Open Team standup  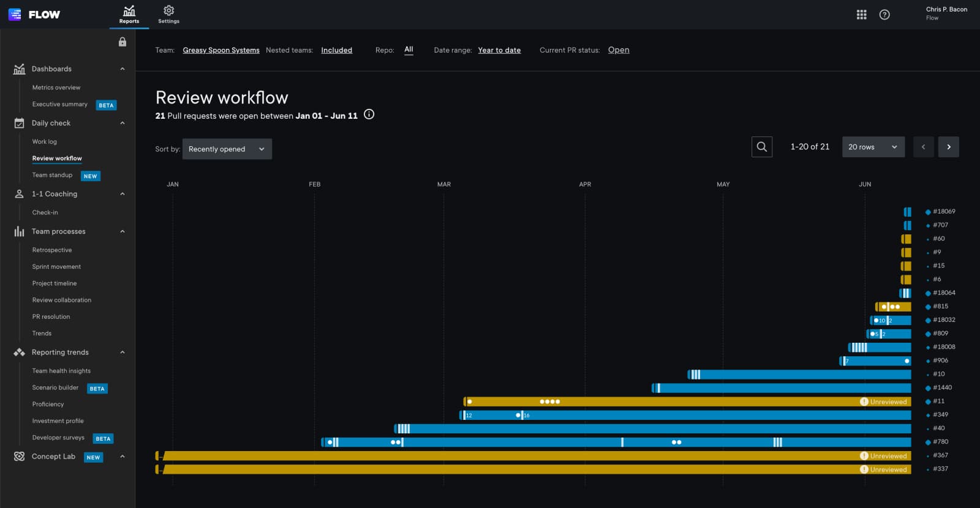(x=52, y=175)
